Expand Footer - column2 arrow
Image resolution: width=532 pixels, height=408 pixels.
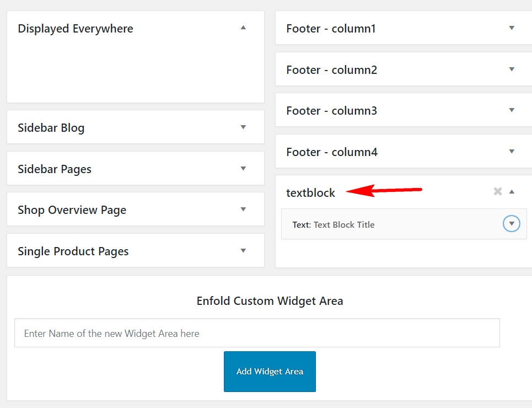tap(512, 69)
